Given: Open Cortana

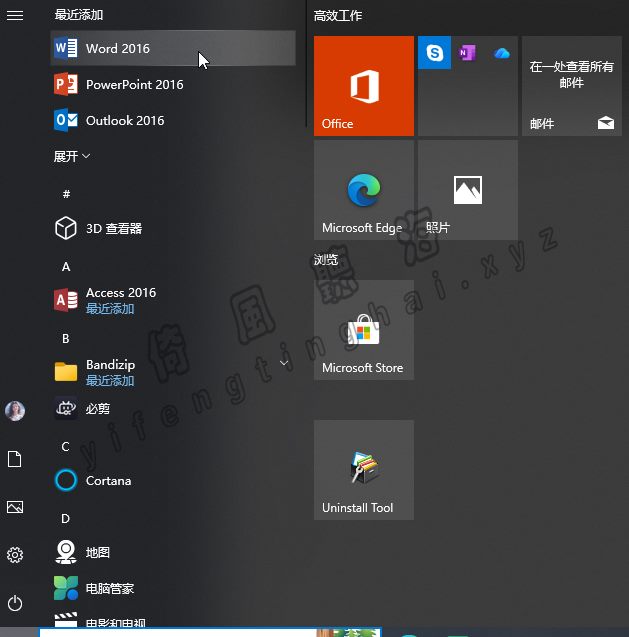Looking at the screenshot, I should [173, 481].
